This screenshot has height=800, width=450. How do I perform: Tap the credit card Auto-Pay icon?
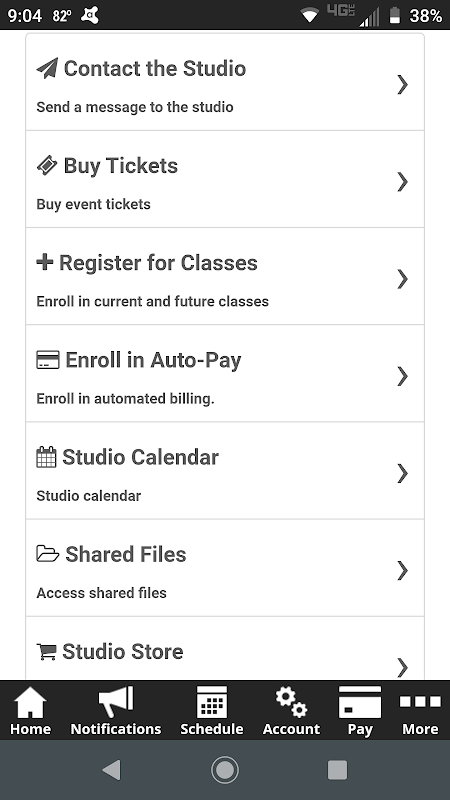[48, 360]
